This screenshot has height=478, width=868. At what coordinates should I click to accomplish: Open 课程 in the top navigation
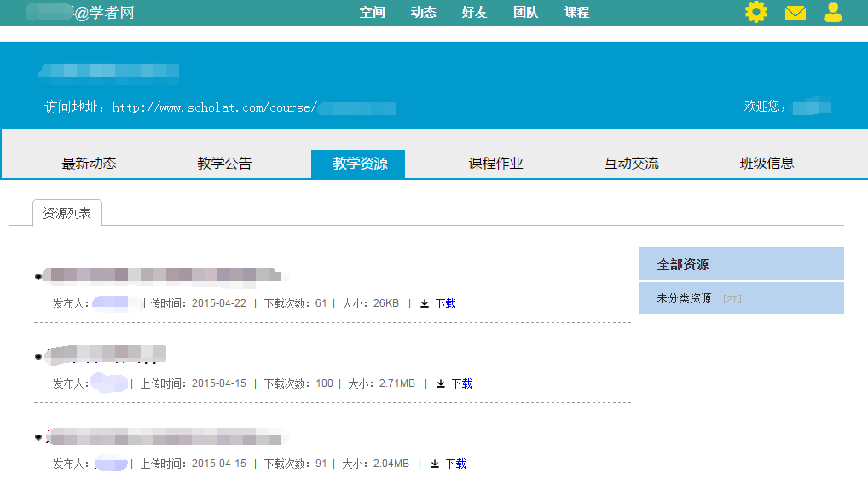576,13
